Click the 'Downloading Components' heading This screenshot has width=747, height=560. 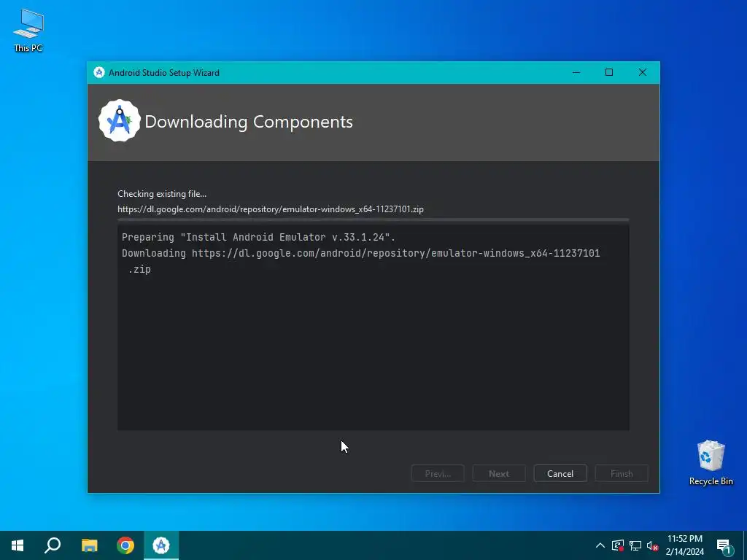click(249, 122)
